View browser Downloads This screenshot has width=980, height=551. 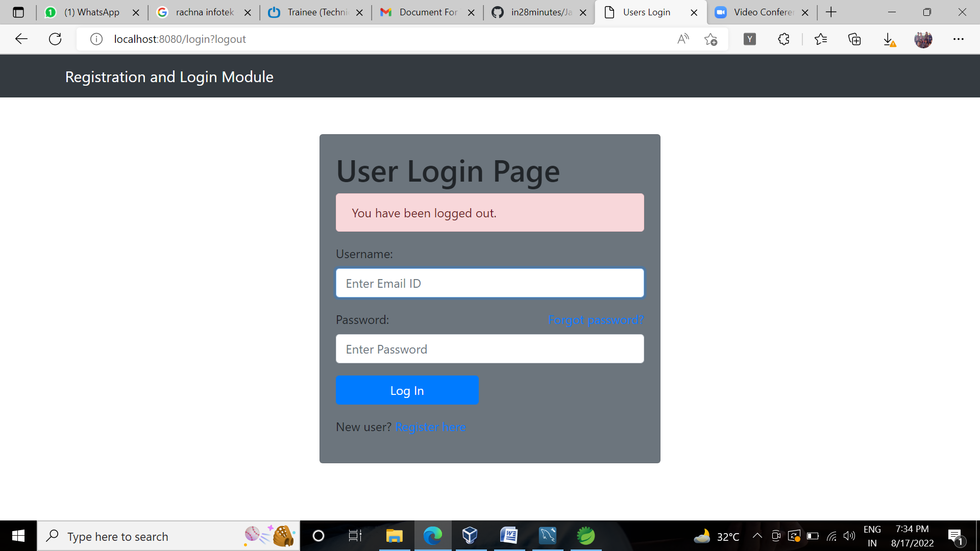pos(889,39)
